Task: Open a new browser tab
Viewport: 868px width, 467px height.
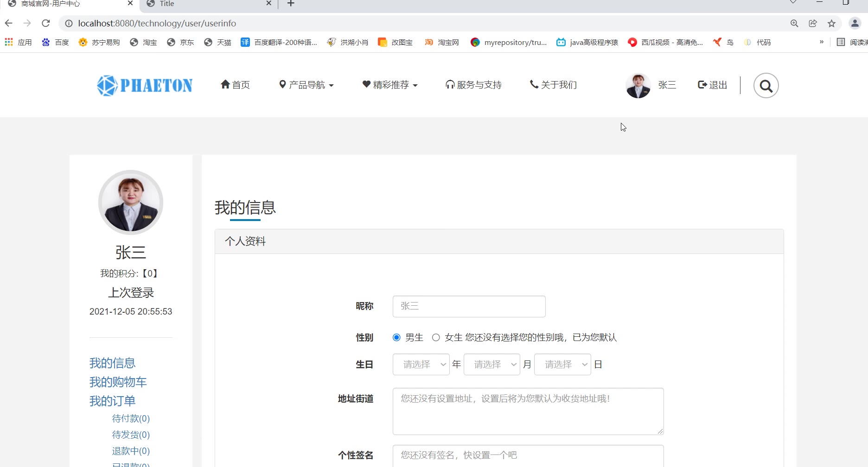Action: (291, 4)
